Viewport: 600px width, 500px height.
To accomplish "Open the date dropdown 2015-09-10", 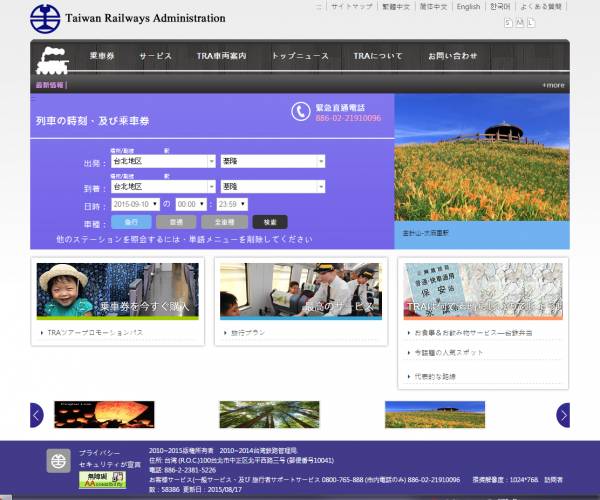I will tap(135, 204).
